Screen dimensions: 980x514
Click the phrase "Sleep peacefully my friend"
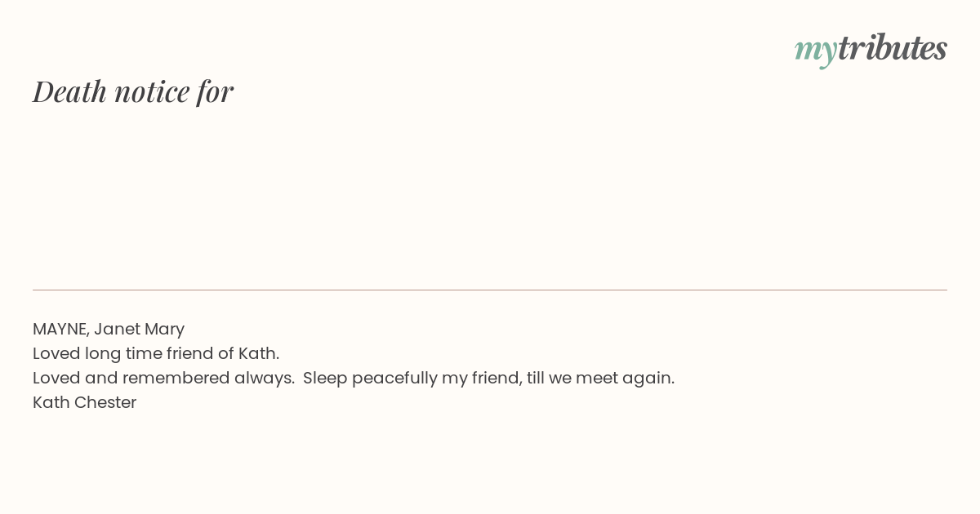[410, 379]
